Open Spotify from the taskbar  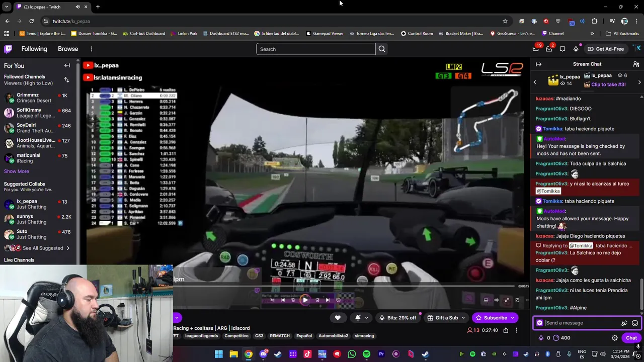coord(366,354)
